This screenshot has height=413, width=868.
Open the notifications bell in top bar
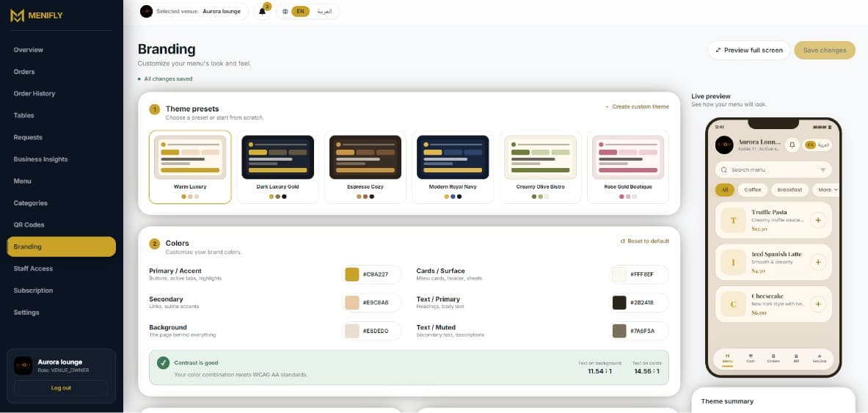pyautogui.click(x=262, y=11)
